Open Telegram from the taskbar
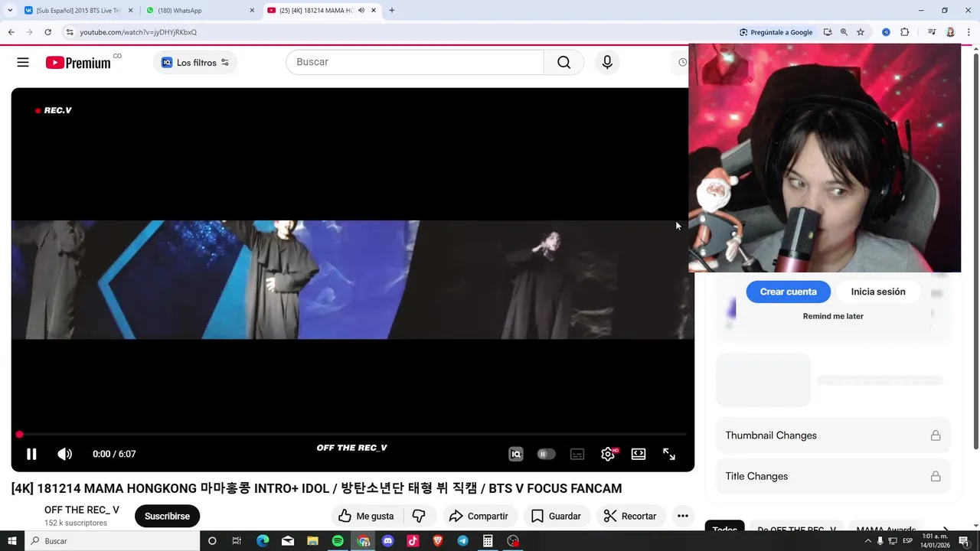This screenshot has height=551, width=980. [x=462, y=541]
